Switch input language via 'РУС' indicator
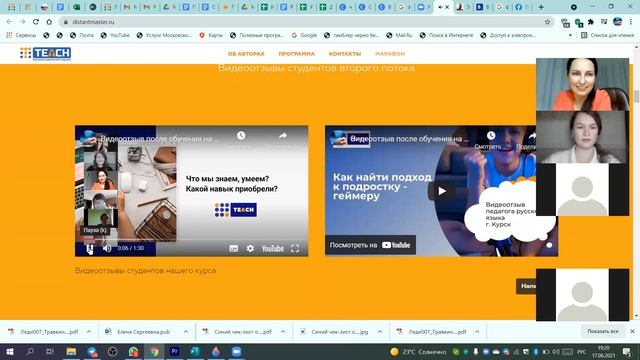The width and height of the screenshot is (640, 360). pyautogui.click(x=582, y=352)
